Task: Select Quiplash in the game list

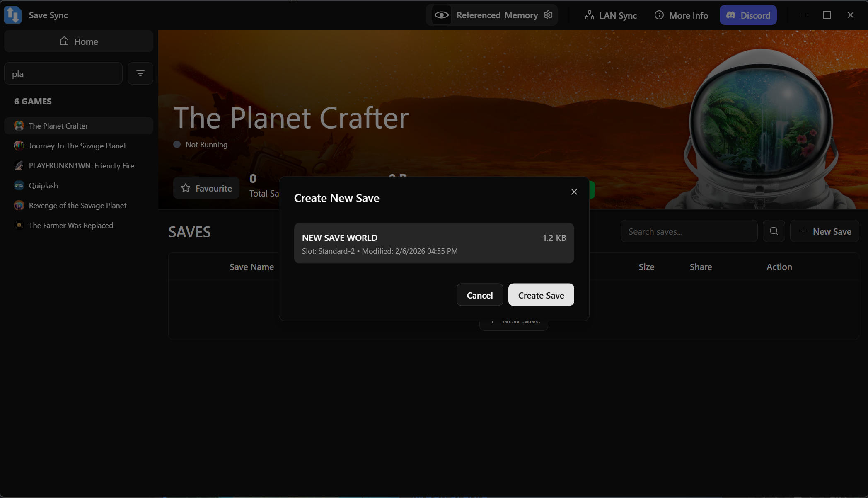Action: pyautogui.click(x=79, y=185)
